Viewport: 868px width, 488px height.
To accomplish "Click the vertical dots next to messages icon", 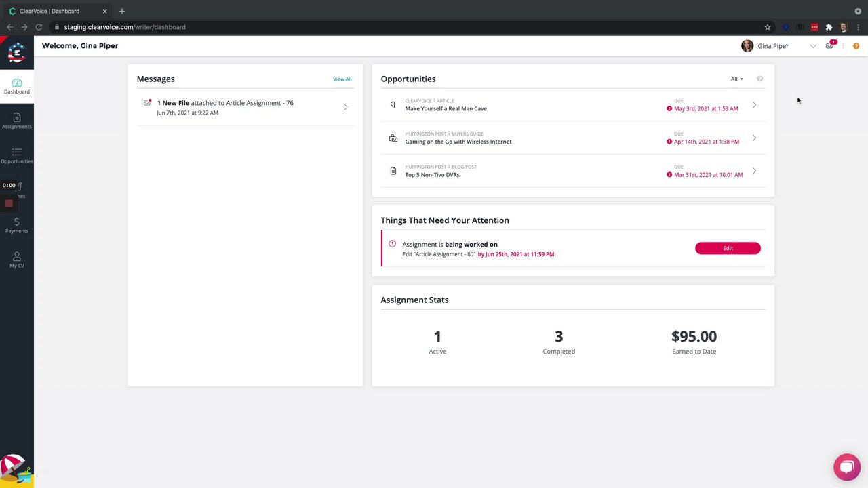I will click(843, 46).
